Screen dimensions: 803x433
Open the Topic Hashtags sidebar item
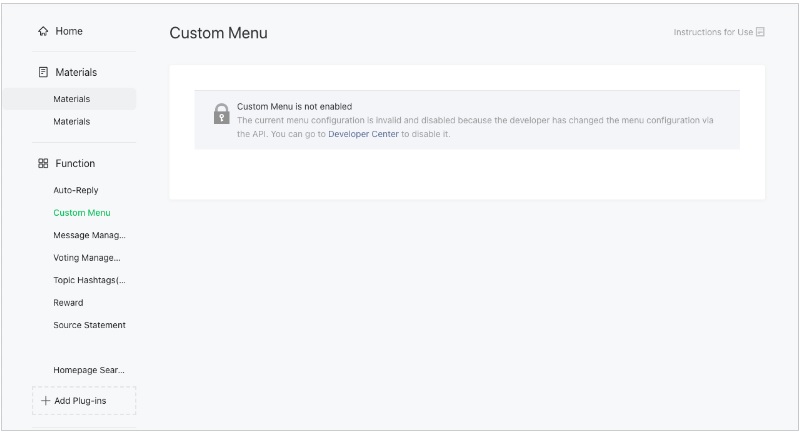click(x=90, y=280)
